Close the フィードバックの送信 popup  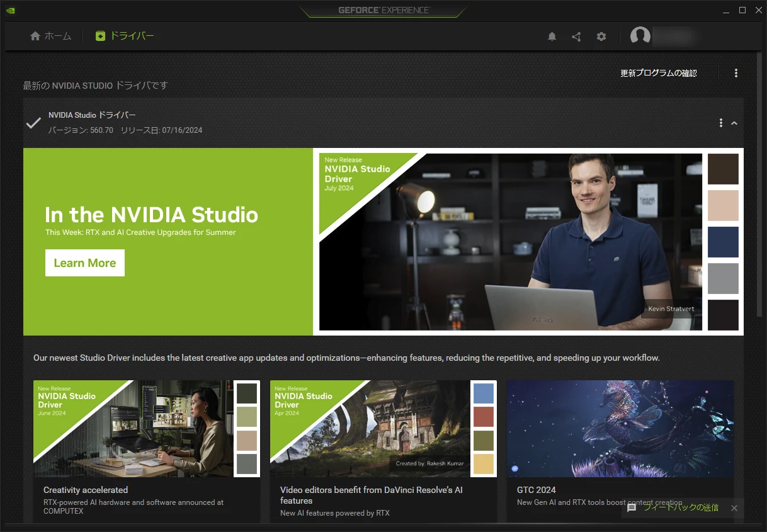(734, 508)
